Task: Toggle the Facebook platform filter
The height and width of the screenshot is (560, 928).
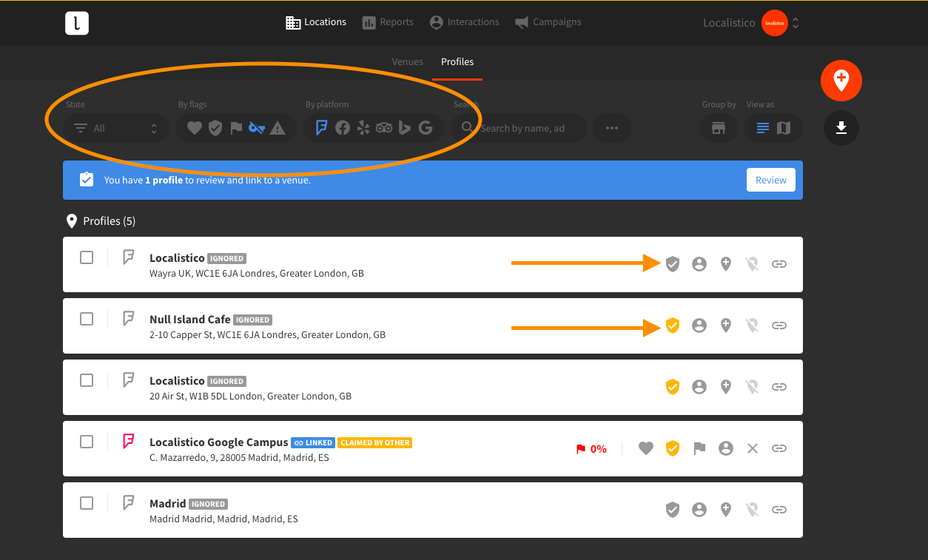Action: point(343,128)
